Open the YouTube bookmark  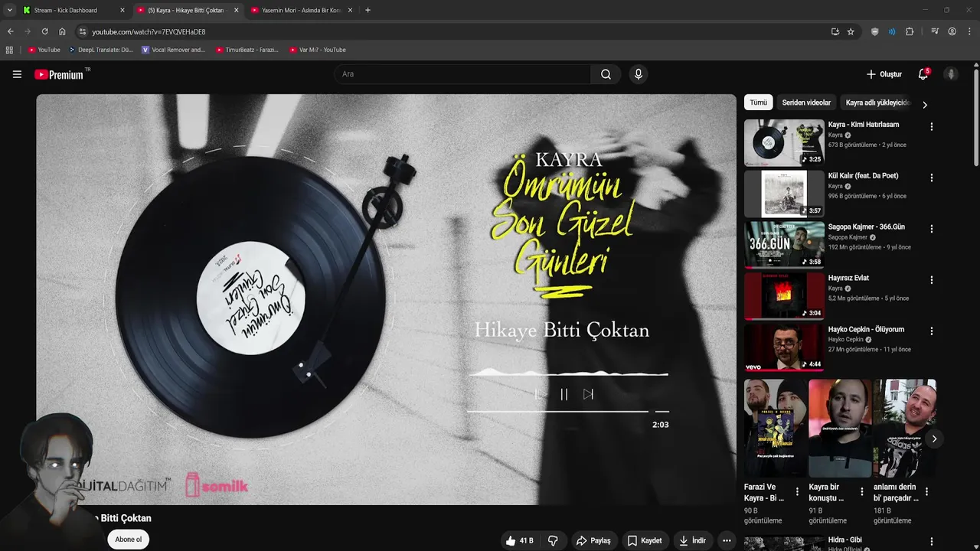(x=44, y=50)
